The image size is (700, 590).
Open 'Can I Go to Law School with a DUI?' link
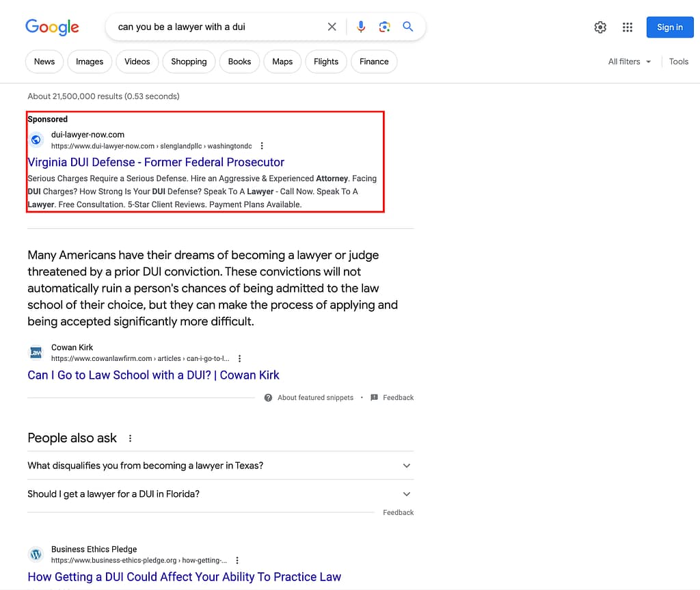click(153, 375)
